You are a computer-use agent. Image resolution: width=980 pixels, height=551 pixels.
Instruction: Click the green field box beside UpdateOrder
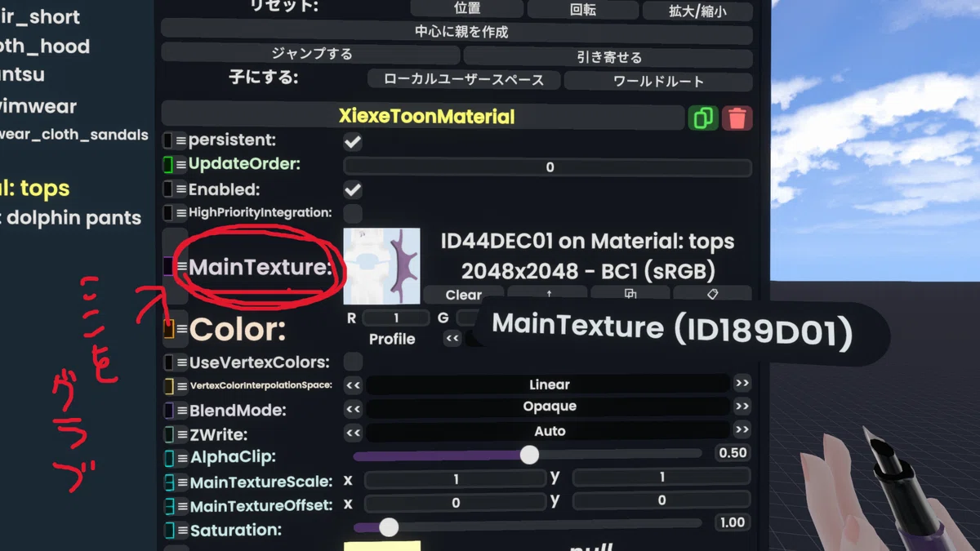(168, 165)
